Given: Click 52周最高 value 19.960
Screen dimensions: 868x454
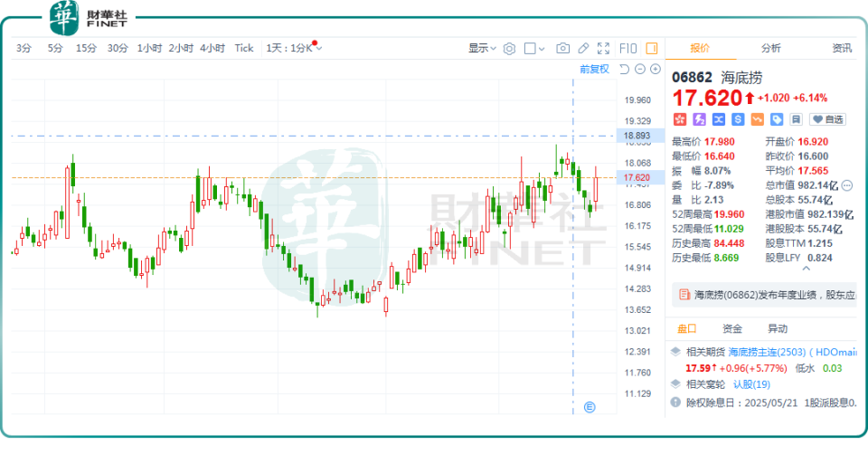Looking at the screenshot, I should point(729,214).
